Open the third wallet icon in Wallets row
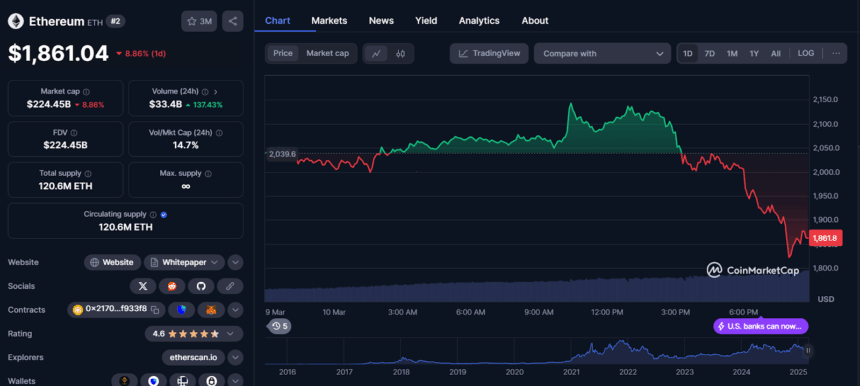Image resolution: width=860 pixels, height=386 pixels. (183, 381)
